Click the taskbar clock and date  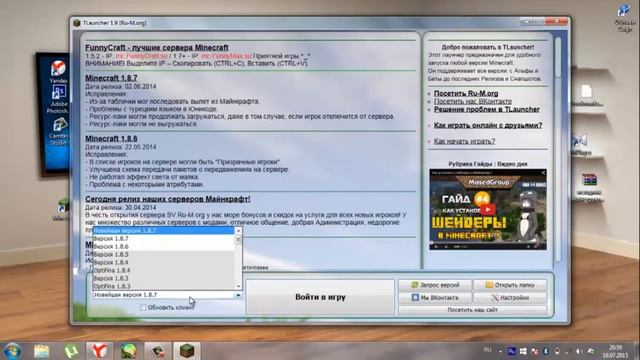pos(616,351)
